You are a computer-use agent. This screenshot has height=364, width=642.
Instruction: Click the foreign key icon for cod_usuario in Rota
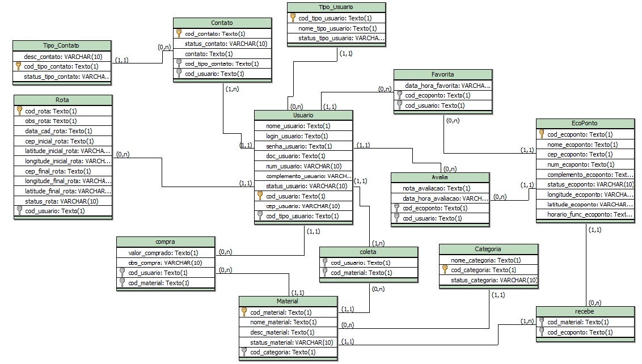(20, 210)
